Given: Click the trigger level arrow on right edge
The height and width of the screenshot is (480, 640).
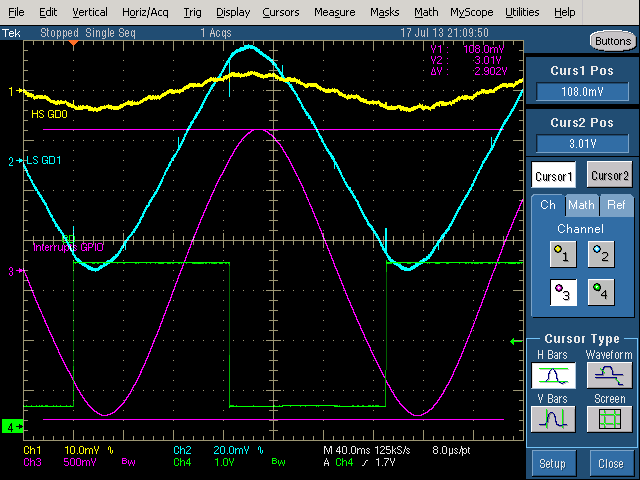Looking at the screenshot, I should [517, 341].
